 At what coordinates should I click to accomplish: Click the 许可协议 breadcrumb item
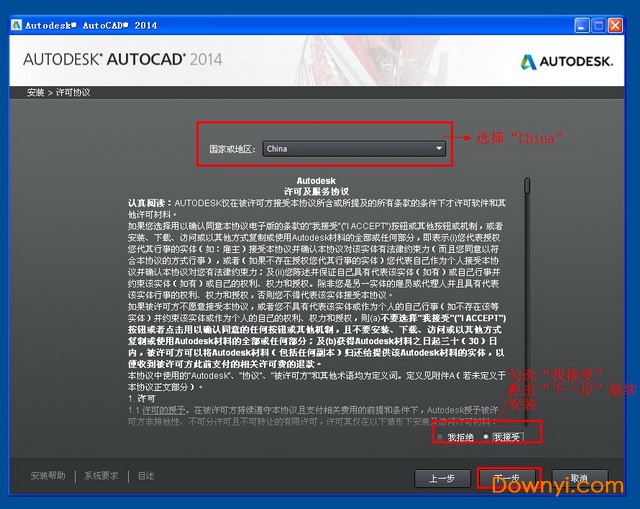[74, 92]
